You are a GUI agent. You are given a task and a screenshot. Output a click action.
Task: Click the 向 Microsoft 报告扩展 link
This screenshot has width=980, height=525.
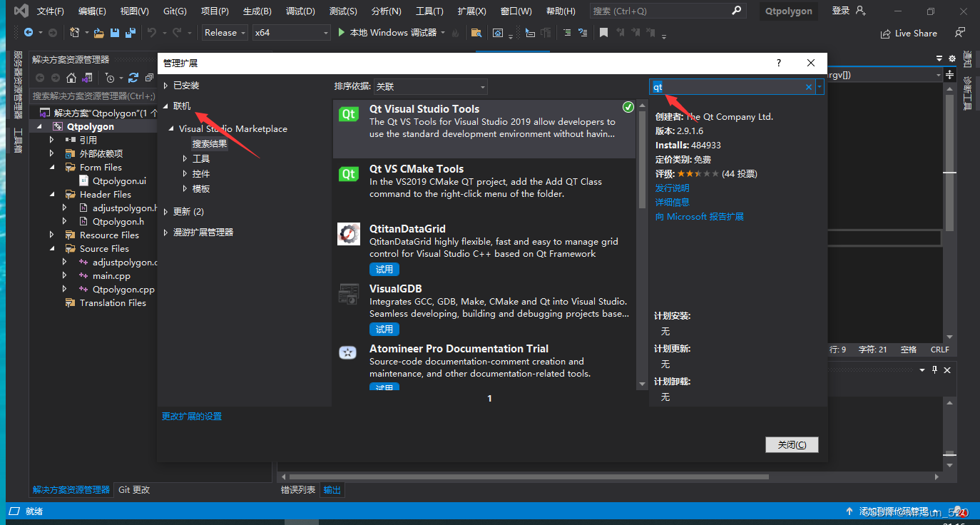700,217
